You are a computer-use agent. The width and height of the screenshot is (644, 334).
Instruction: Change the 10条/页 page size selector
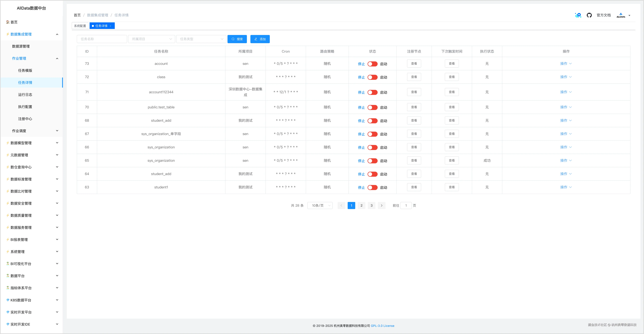click(x=320, y=206)
